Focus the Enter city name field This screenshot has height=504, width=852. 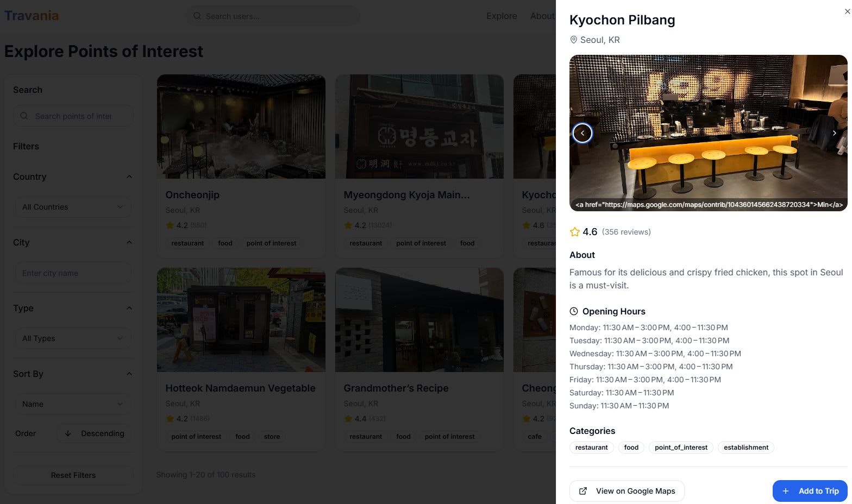pos(73,273)
